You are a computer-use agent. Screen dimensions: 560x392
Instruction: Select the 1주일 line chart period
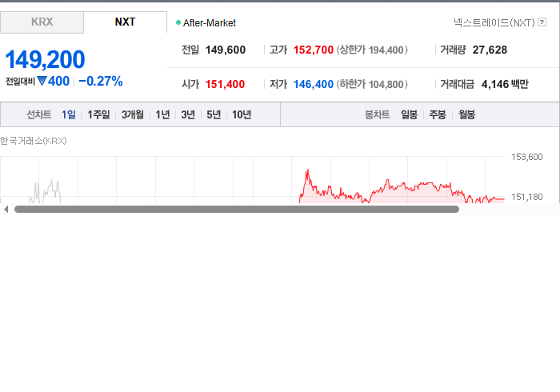click(98, 114)
